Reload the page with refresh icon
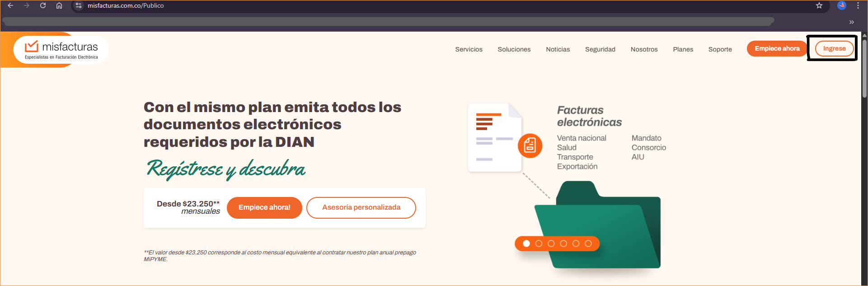 click(x=43, y=5)
